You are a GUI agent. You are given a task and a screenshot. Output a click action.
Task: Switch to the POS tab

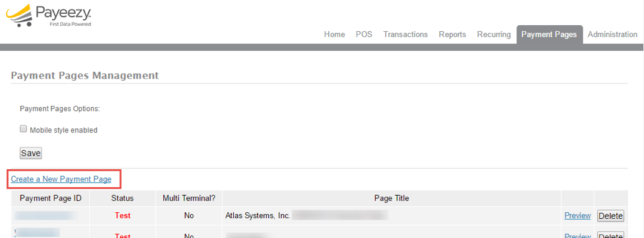click(x=364, y=34)
